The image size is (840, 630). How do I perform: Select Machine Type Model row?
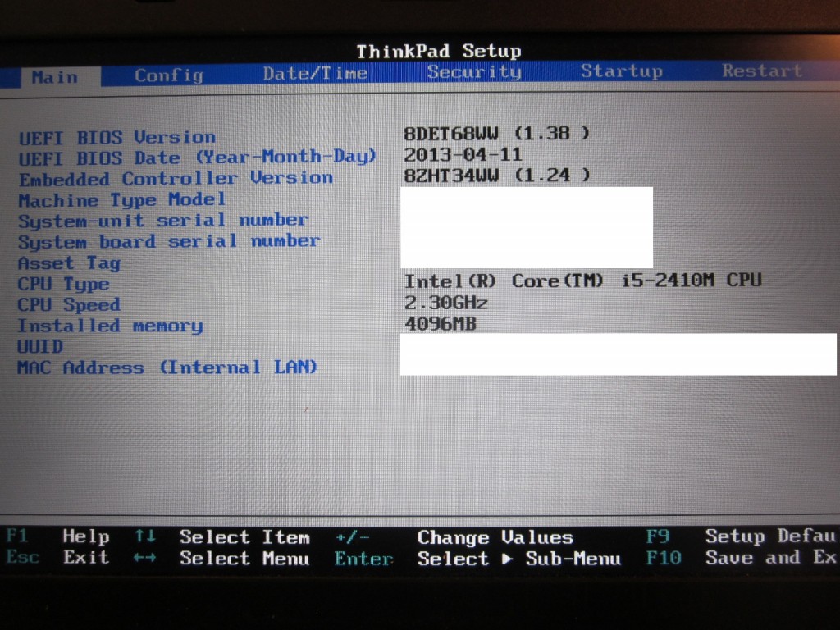click(122, 200)
